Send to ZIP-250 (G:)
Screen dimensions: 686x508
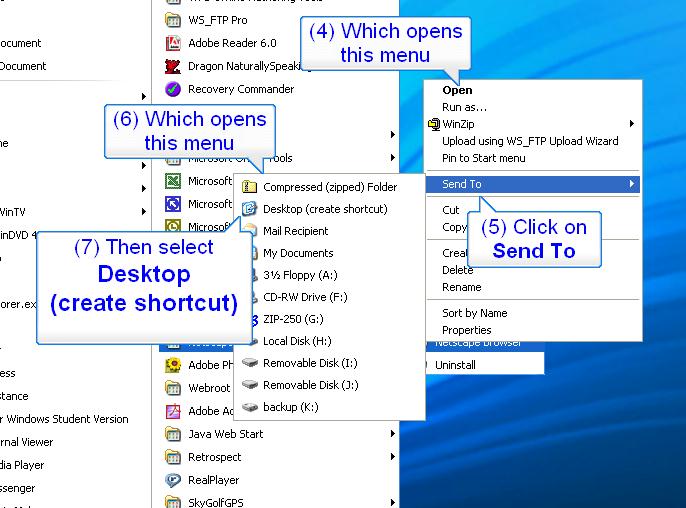[x=329, y=319]
